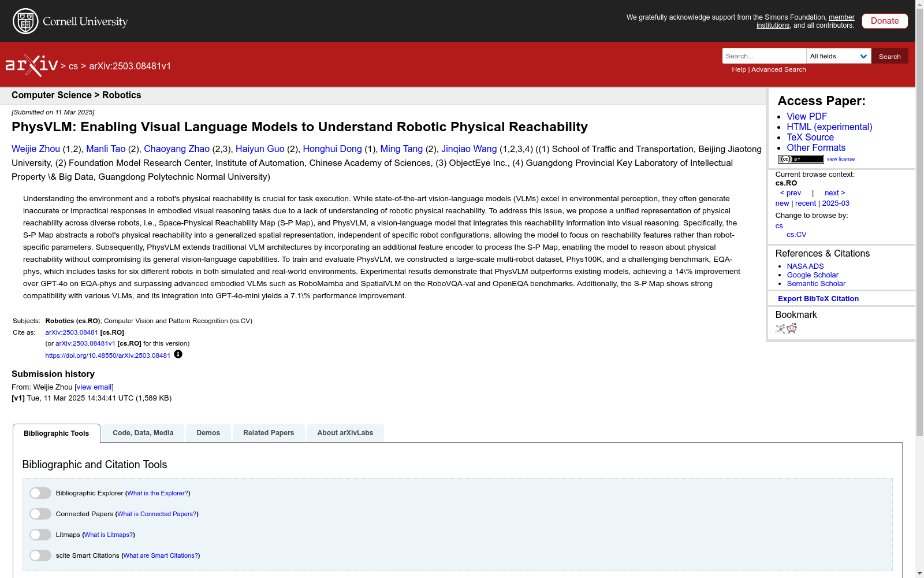Click the page vertical scrollbar thumb
924x578 pixels.
919,222
